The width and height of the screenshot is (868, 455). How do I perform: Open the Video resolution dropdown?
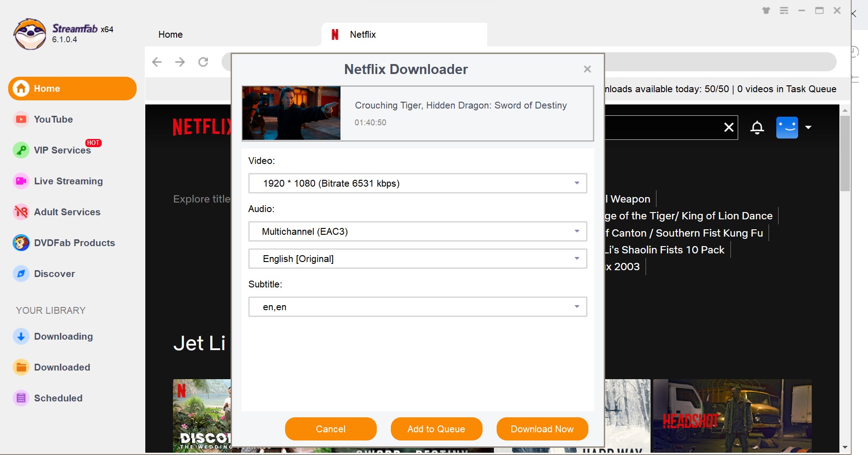(418, 183)
